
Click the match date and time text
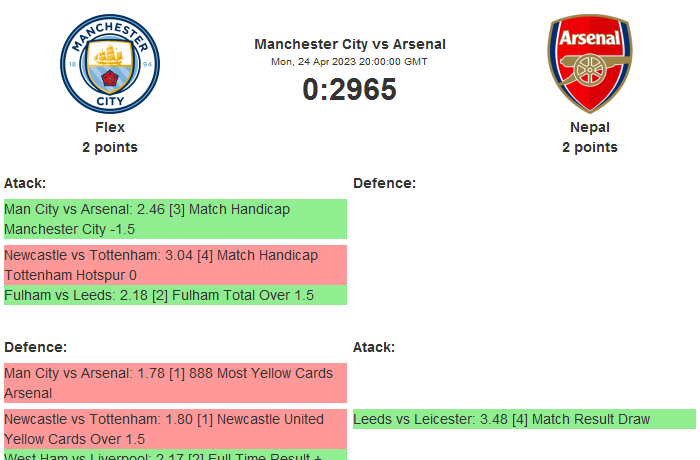click(350, 61)
